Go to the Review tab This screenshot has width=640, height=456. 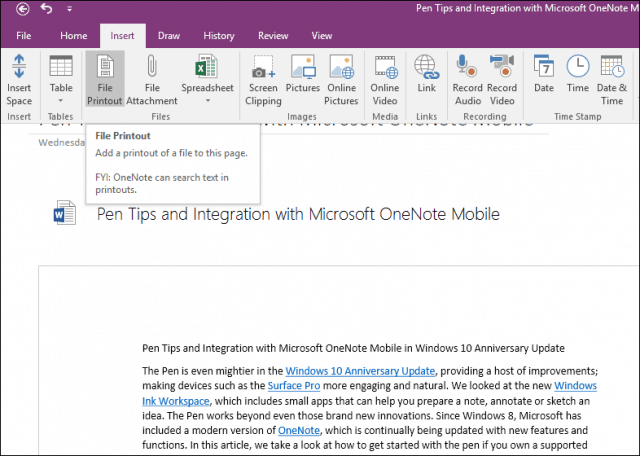273,36
